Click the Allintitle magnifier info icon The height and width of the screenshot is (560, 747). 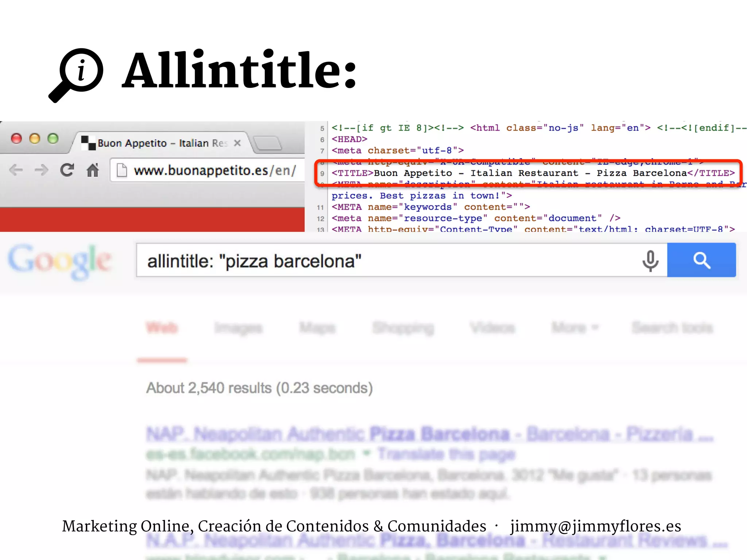76,75
